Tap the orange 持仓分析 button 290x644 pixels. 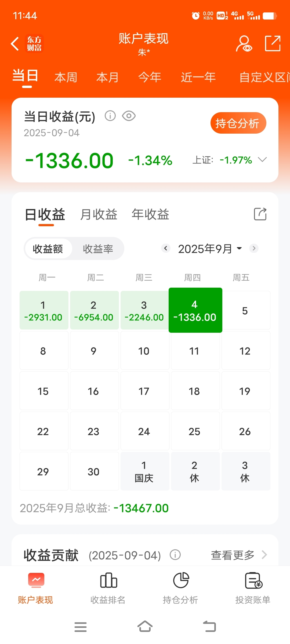238,123
